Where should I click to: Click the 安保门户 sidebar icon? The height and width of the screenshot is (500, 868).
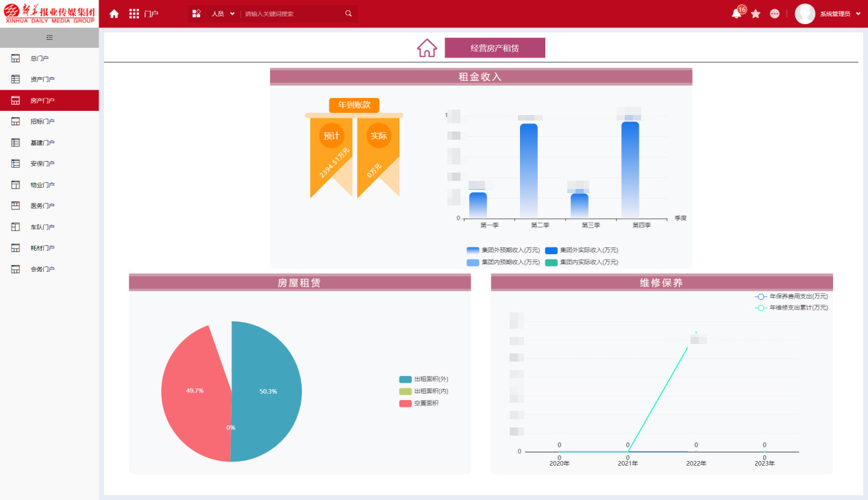[16, 164]
